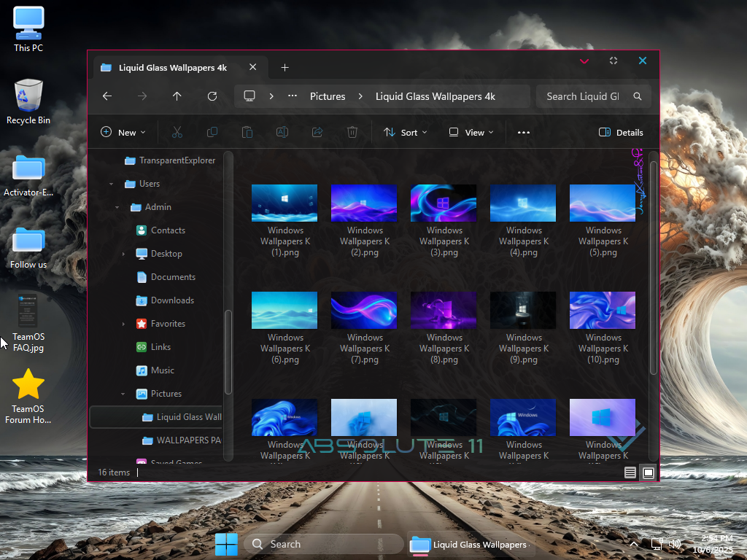This screenshot has width=747, height=560.
Task: Click the Cut scissors icon
Action: [177, 133]
